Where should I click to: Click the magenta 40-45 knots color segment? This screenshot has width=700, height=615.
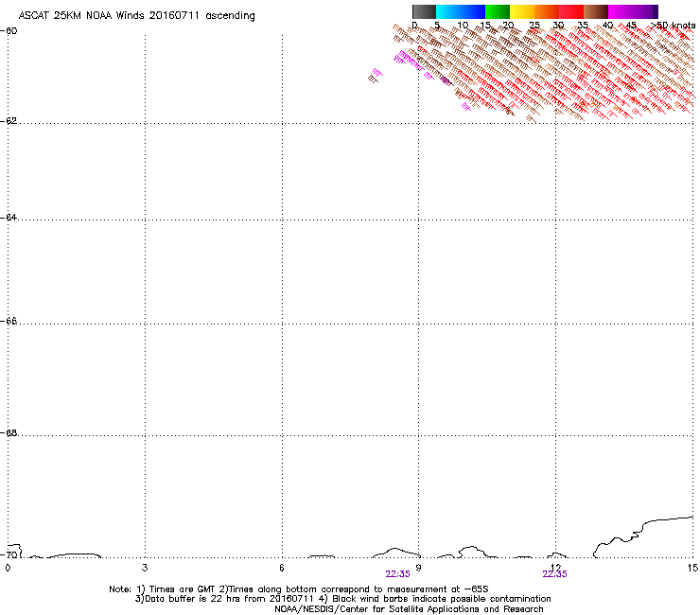(x=621, y=11)
